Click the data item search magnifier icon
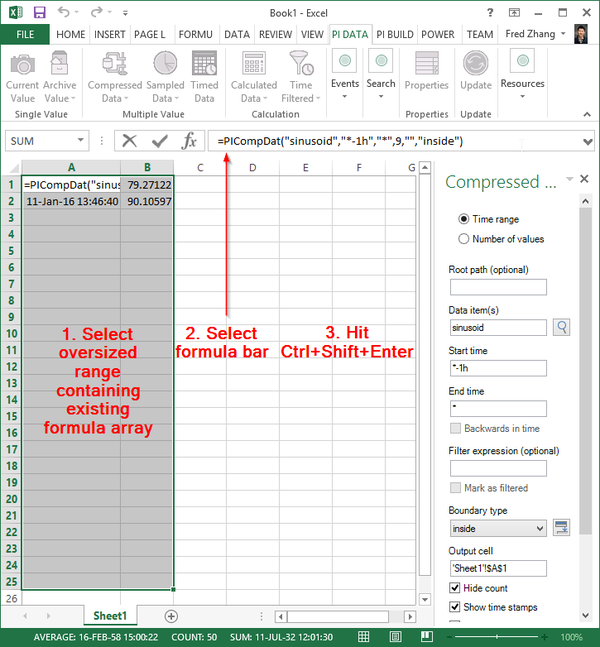600x647 pixels. [x=562, y=328]
